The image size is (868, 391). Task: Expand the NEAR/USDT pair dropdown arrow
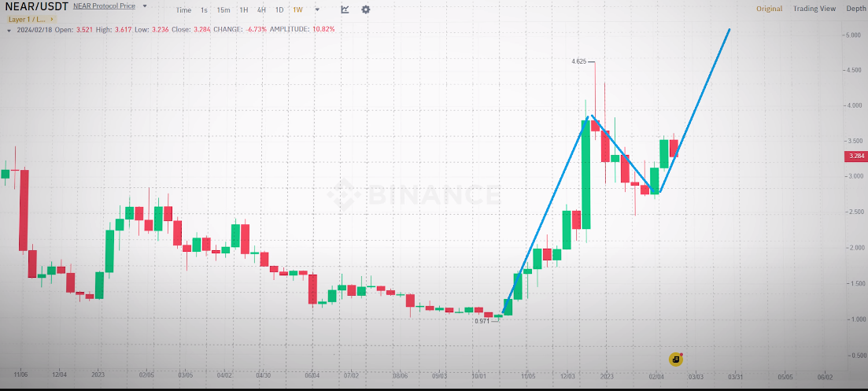pos(145,6)
